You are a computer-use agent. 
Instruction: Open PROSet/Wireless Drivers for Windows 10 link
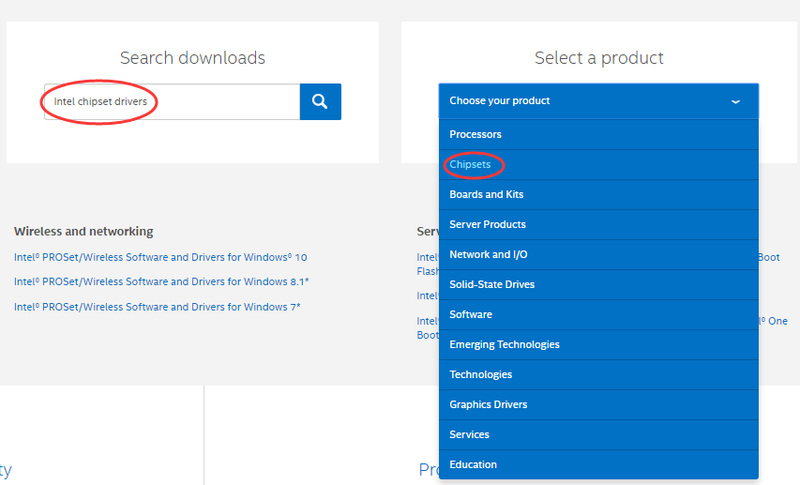point(160,257)
